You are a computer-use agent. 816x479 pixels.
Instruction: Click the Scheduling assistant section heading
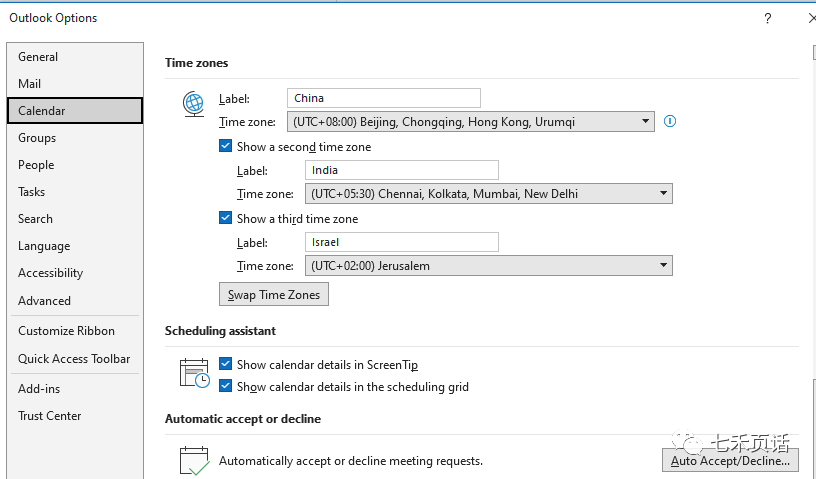coord(220,331)
